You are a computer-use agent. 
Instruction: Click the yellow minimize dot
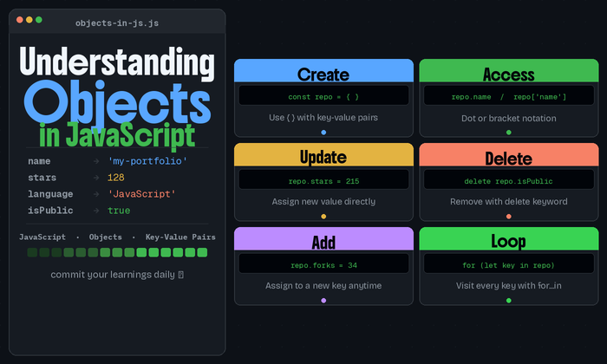point(29,20)
